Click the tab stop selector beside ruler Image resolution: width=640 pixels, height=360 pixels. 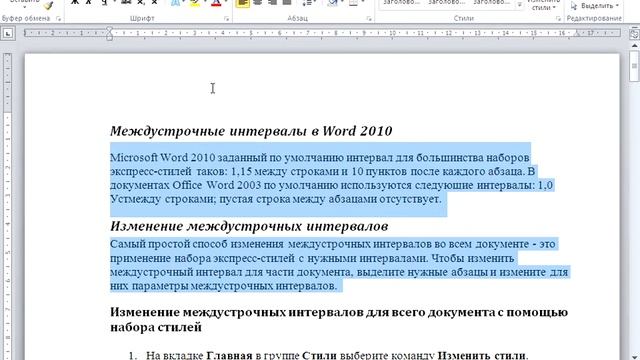(x=8, y=34)
